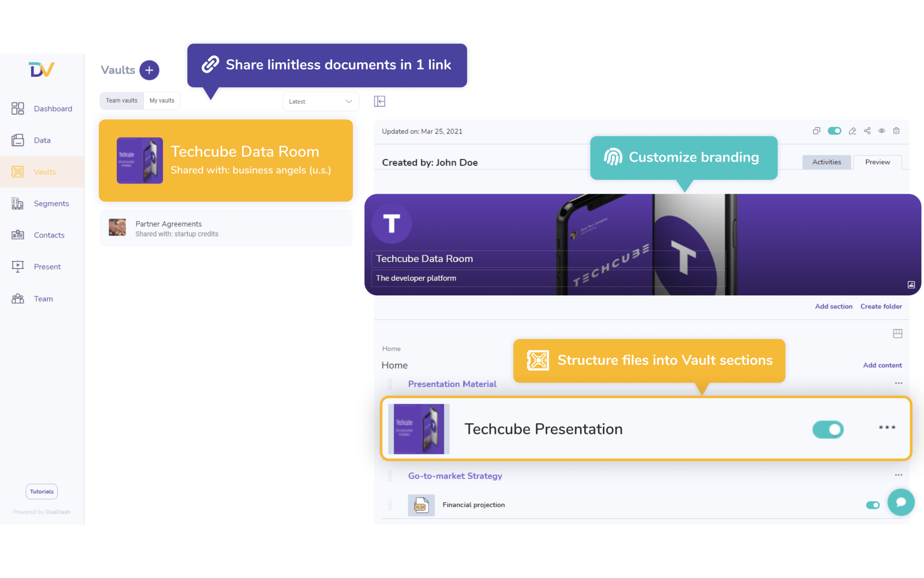
Task: Select the Dashboard icon in sidebar
Action: (18, 108)
